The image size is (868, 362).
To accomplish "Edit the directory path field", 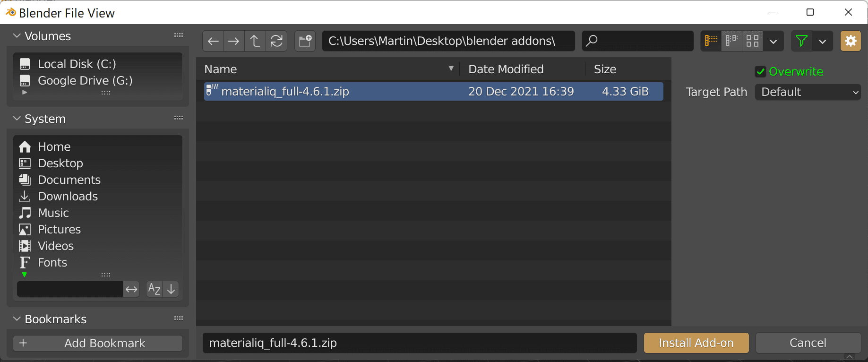I will [448, 41].
